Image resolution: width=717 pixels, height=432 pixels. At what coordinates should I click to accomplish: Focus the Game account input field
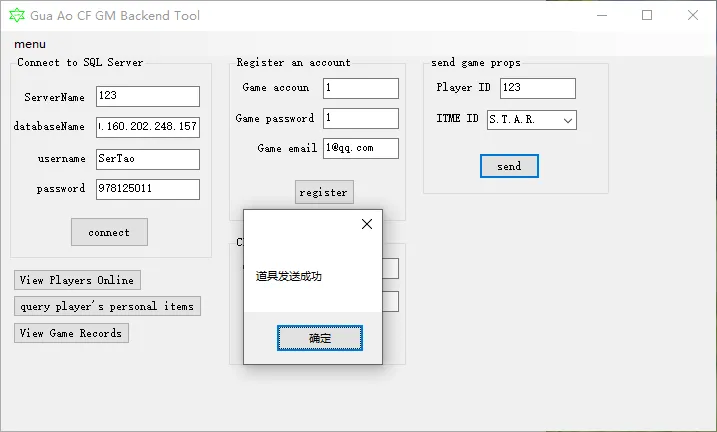coord(361,88)
